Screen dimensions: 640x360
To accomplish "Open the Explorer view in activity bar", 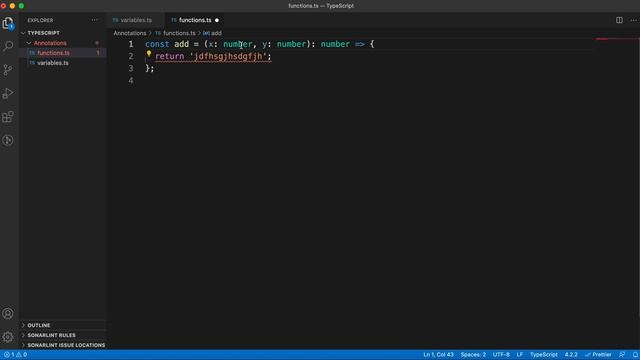I will pos(8,23).
